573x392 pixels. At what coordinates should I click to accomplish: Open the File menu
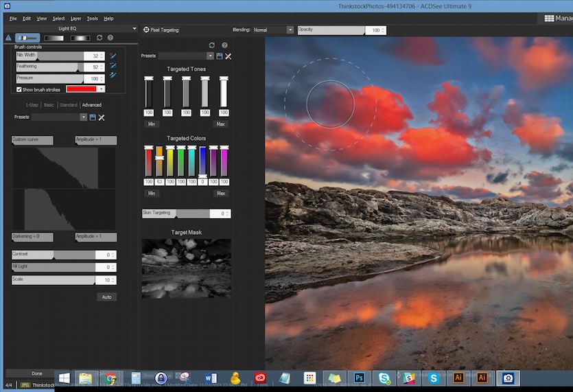click(x=13, y=19)
